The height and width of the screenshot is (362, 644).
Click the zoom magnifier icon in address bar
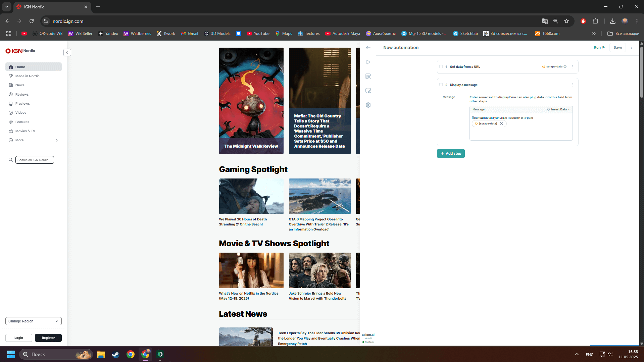click(556, 21)
